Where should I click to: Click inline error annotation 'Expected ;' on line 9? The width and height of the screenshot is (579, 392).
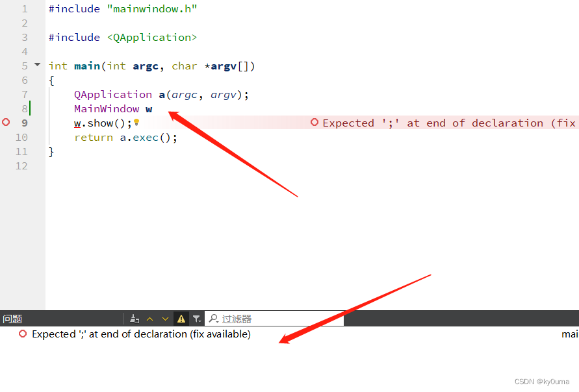pyautogui.click(x=449, y=123)
